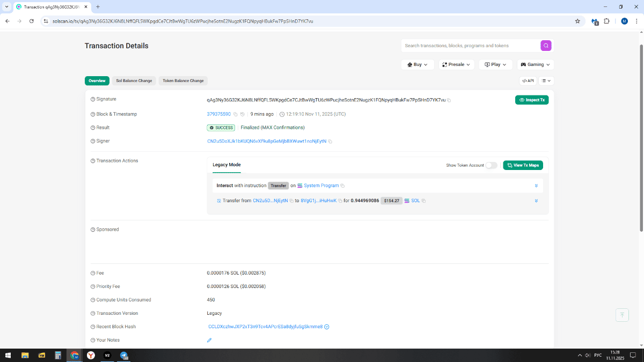
Task: Copy the signer address
Action: [330, 142]
